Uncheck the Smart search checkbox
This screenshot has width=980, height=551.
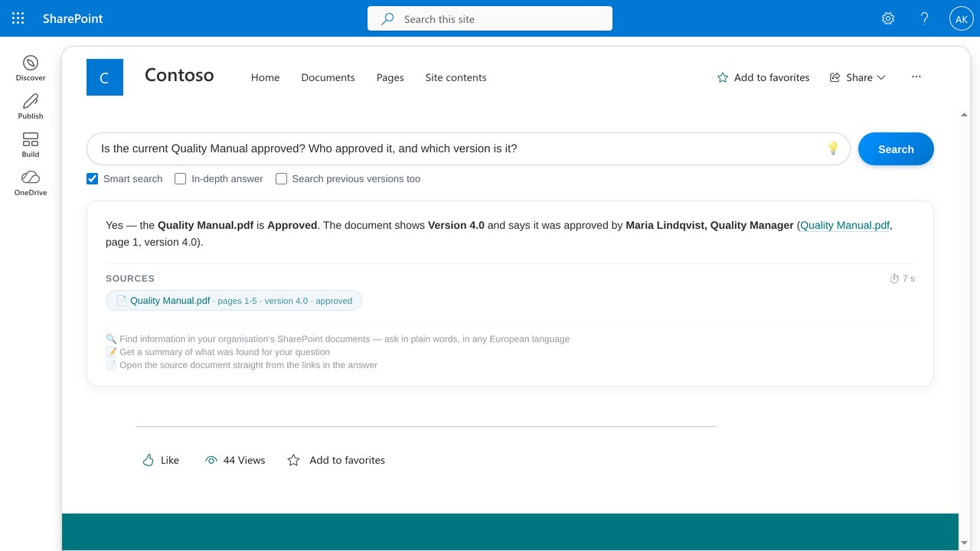[x=93, y=179]
